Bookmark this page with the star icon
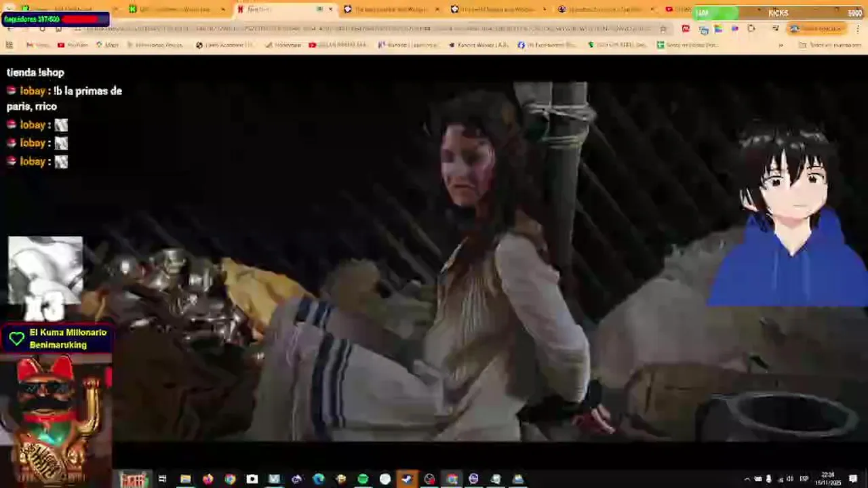Screen dimensions: 868x488 click(663, 28)
